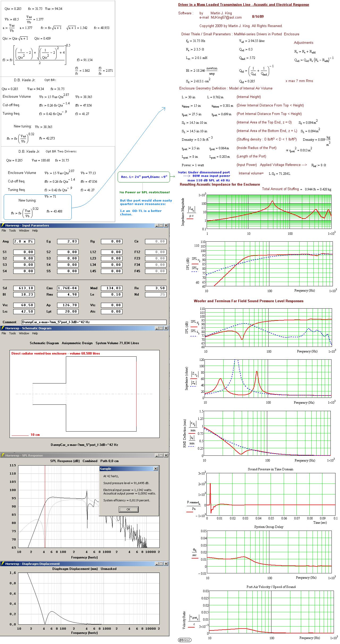Click Hornresp icon in Diaphragm Displacement title bar
This screenshot has width=340, height=644.
(x=3, y=564)
